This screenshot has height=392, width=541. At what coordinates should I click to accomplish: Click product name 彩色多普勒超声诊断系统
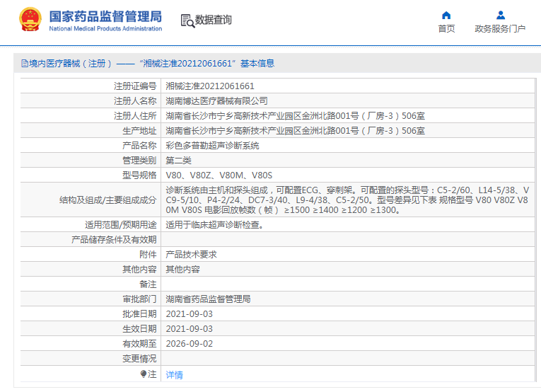click(x=212, y=145)
